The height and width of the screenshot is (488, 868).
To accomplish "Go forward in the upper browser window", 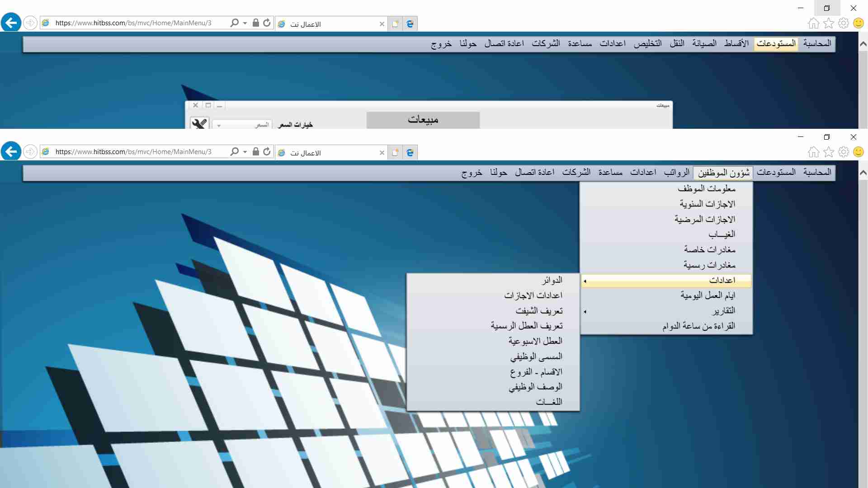I will point(30,23).
